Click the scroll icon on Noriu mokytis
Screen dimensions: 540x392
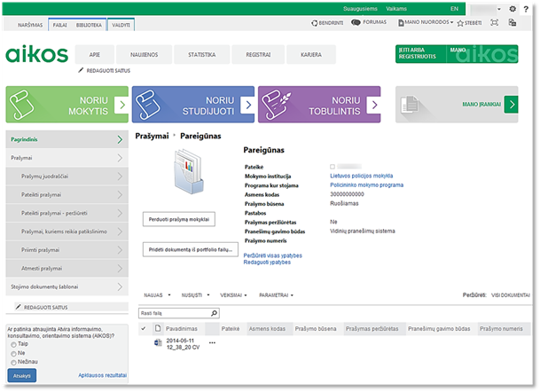(21, 105)
